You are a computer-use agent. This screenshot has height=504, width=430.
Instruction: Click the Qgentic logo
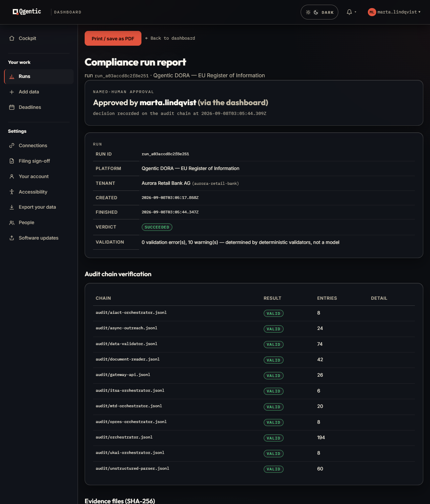(x=27, y=12)
